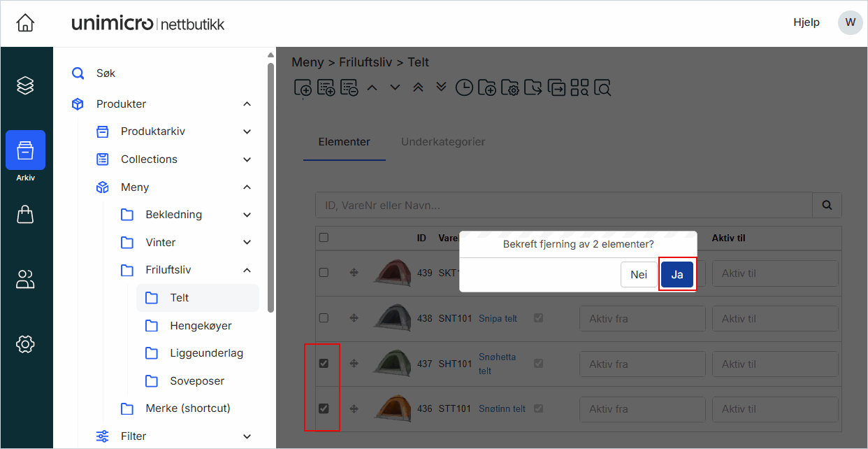Switch to the Underkategorier tab
This screenshot has width=868, height=449.
click(443, 142)
